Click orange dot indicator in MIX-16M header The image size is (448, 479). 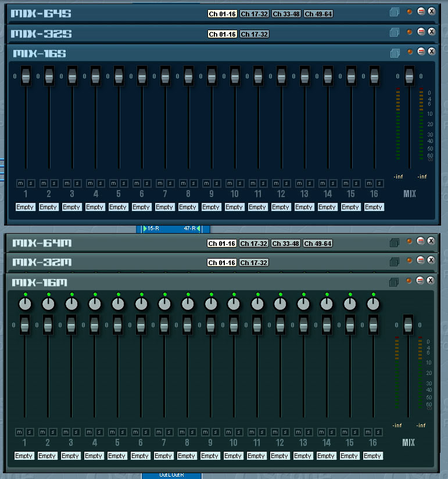(408, 281)
